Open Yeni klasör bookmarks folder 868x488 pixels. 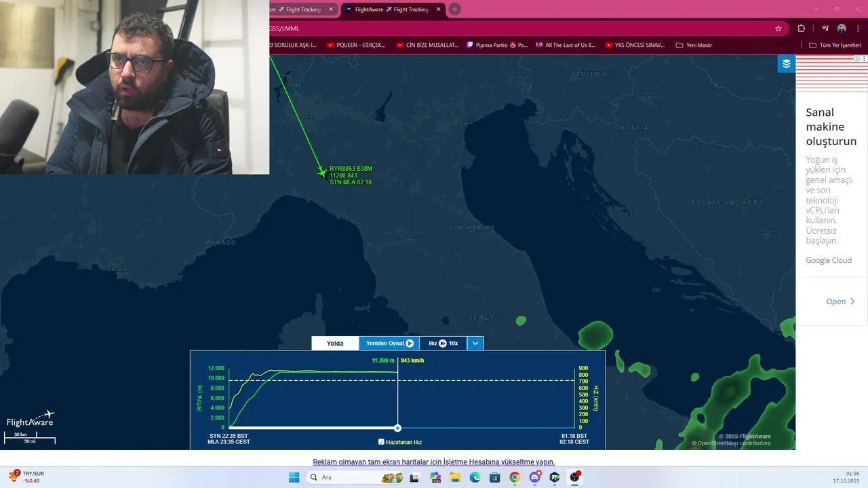click(x=694, y=45)
